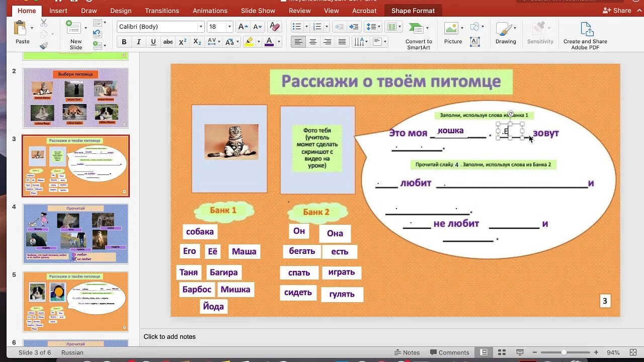
Task: Toggle Underline formatting
Action: click(153, 42)
